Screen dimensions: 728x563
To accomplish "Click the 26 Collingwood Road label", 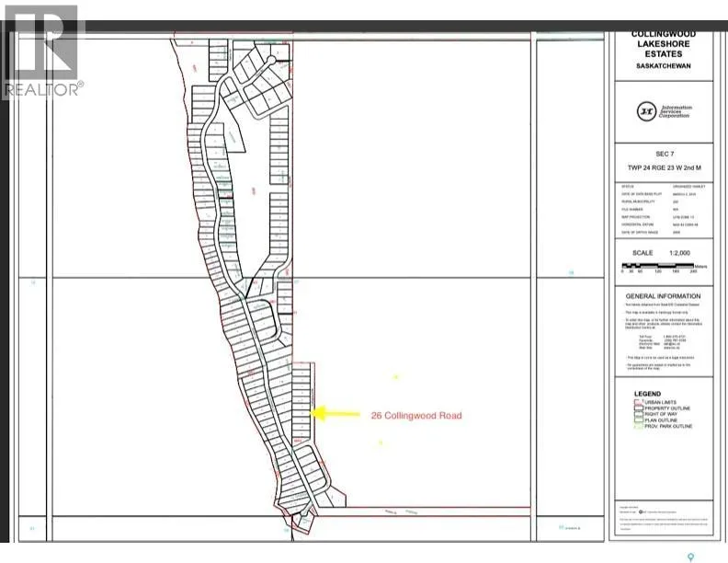I will coord(416,416).
